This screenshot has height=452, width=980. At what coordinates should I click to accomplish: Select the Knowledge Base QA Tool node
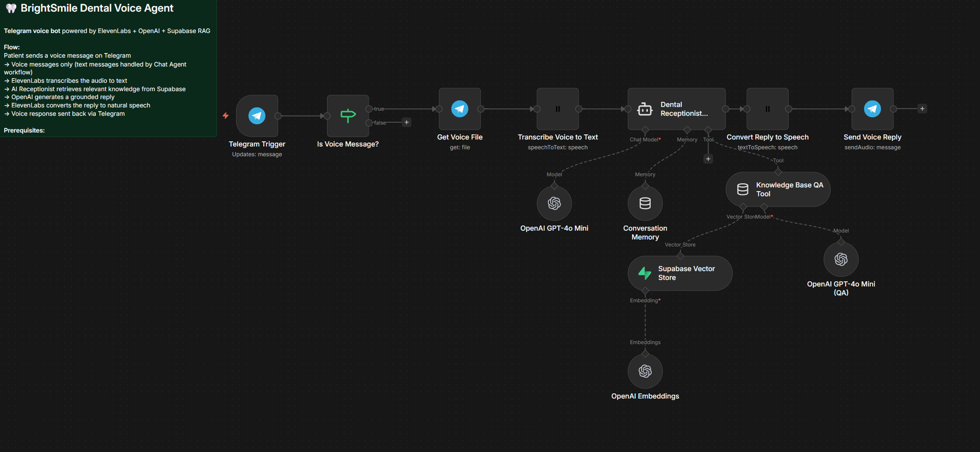tap(778, 189)
